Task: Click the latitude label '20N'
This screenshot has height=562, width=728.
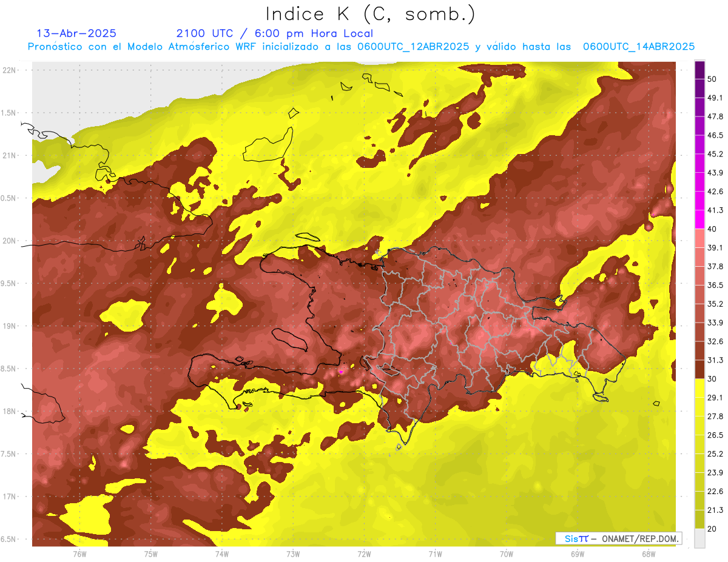Action: (10, 241)
